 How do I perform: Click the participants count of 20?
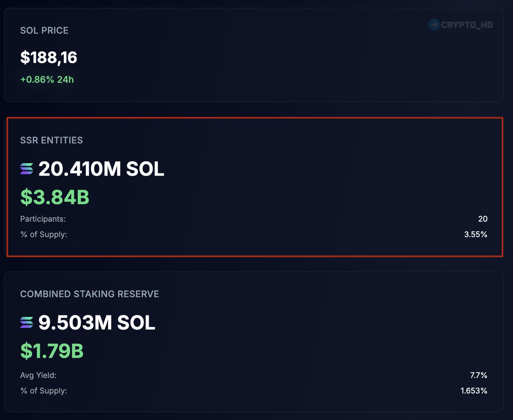click(483, 219)
